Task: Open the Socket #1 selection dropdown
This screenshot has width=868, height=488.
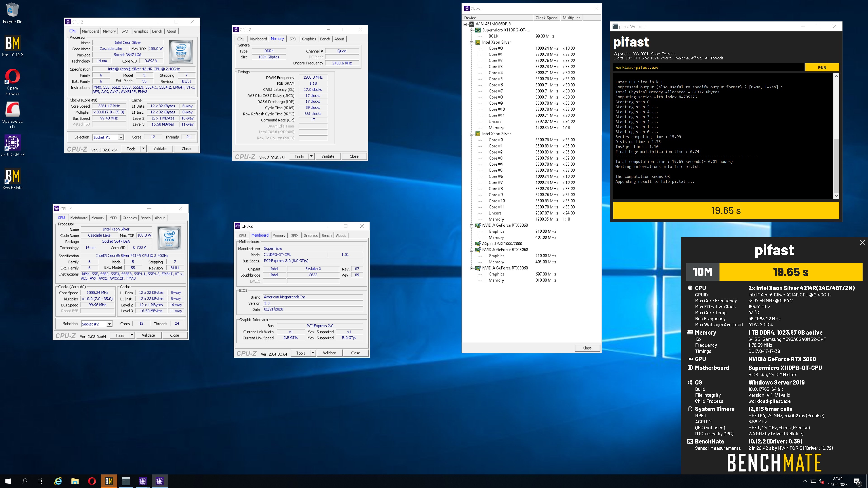Action: tap(121, 137)
